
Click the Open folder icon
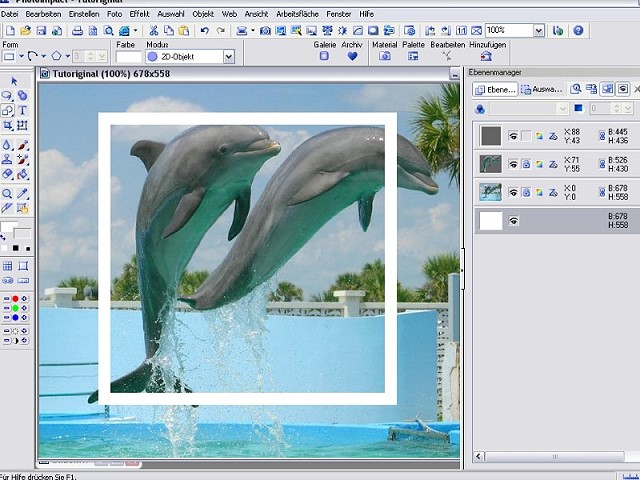[x=25, y=31]
